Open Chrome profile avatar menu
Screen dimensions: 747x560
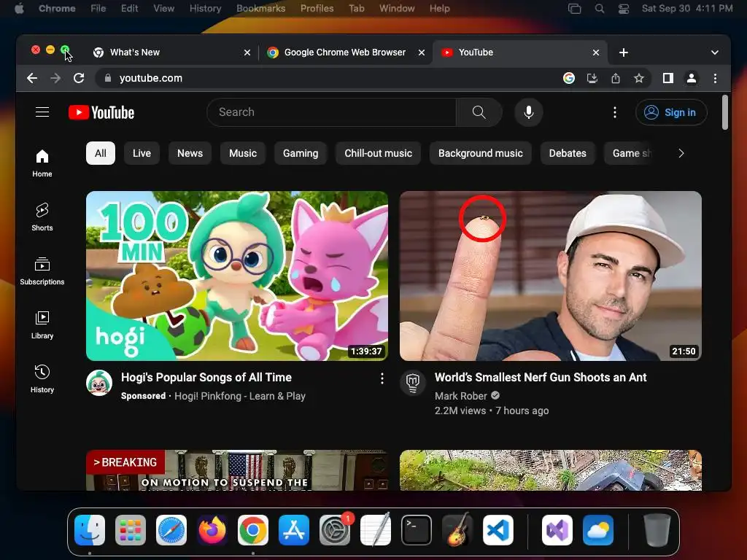692,78
